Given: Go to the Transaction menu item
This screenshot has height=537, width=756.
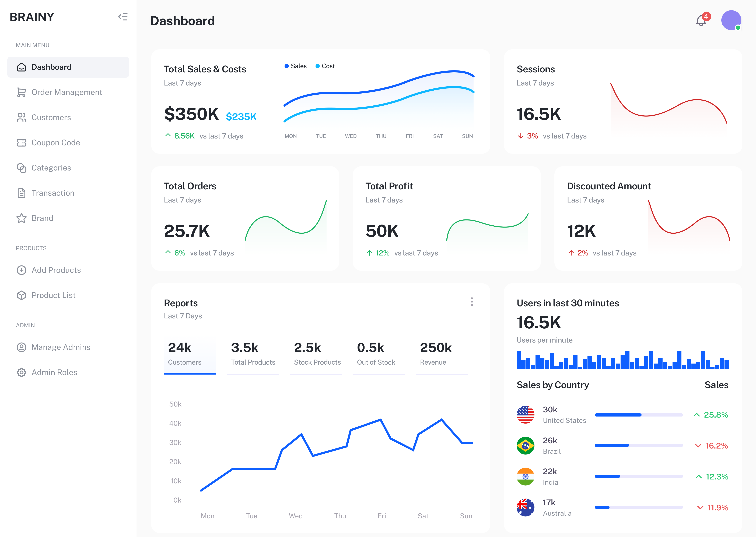Looking at the screenshot, I should (x=53, y=193).
